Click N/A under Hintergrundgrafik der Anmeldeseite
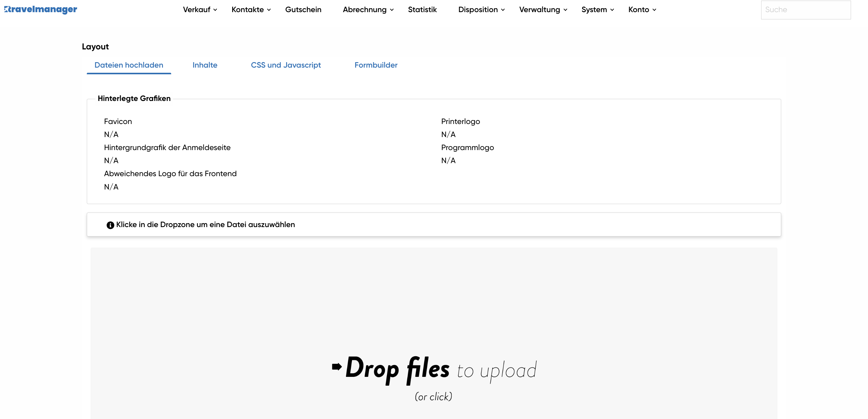Screen dimensions: 868x419 (x=111, y=160)
